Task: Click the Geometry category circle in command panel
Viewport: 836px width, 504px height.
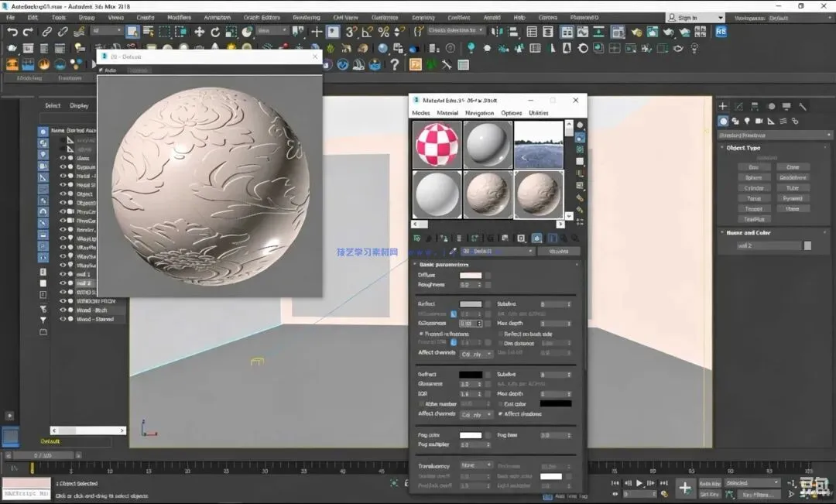Action: coord(724,121)
